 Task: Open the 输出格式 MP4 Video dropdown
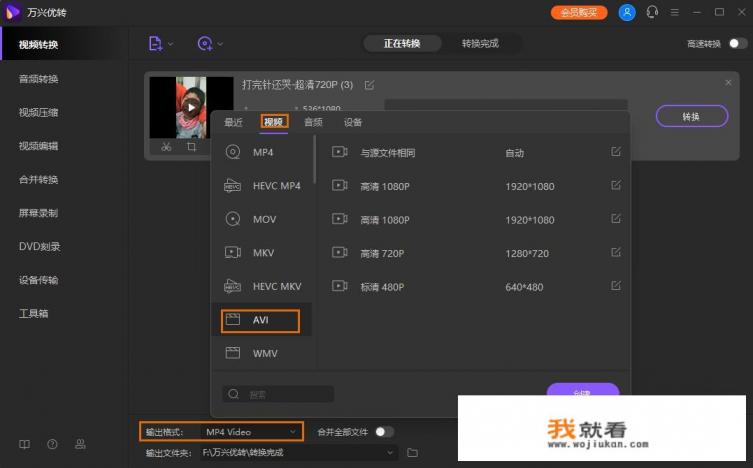(x=251, y=432)
